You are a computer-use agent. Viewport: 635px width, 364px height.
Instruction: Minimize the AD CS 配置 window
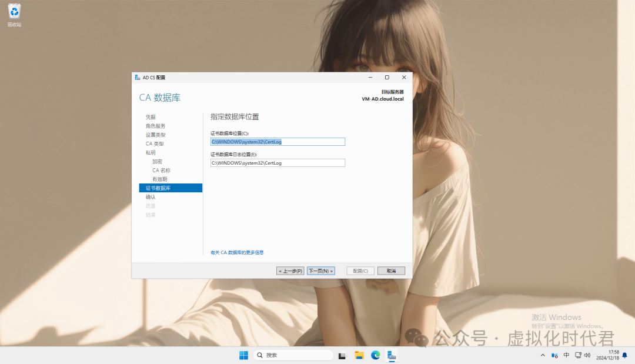(370, 78)
